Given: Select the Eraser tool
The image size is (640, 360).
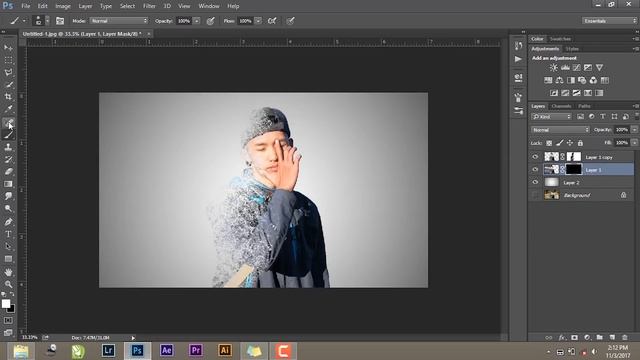Looking at the screenshot, I should tap(8, 172).
